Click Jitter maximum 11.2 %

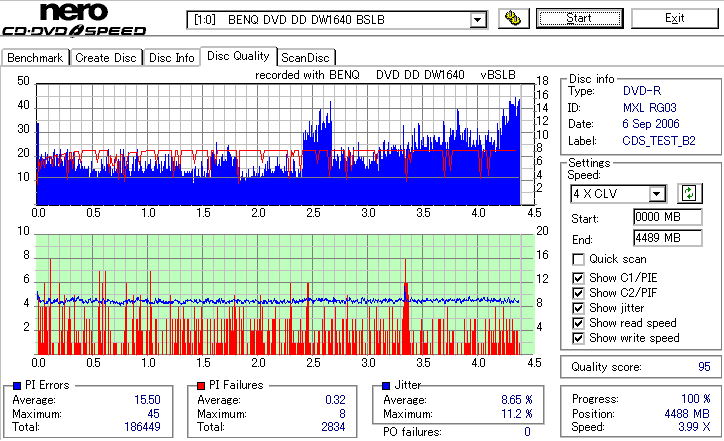pos(517,413)
